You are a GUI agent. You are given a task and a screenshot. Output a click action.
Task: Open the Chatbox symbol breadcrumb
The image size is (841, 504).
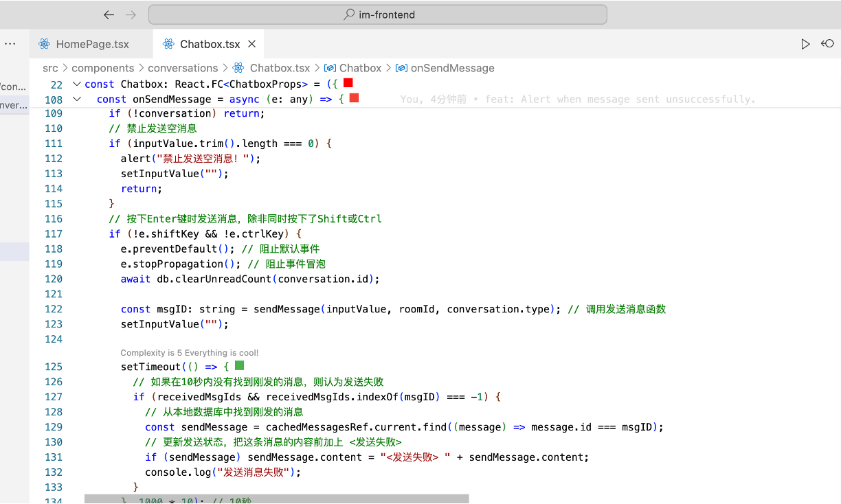360,68
